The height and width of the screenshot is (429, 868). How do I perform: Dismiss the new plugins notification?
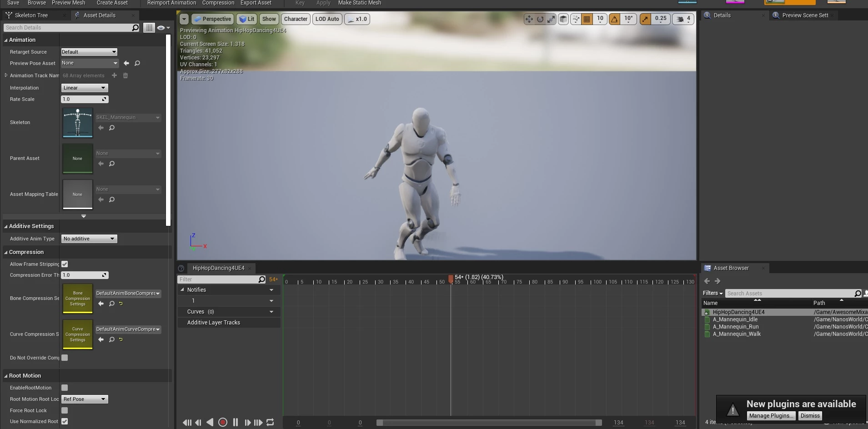coord(810,415)
